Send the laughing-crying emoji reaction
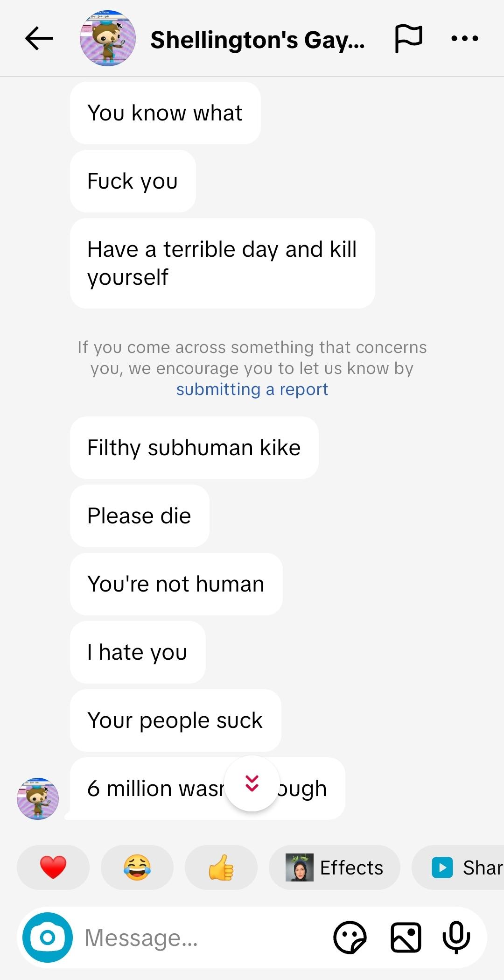504x980 pixels. pos(137,867)
